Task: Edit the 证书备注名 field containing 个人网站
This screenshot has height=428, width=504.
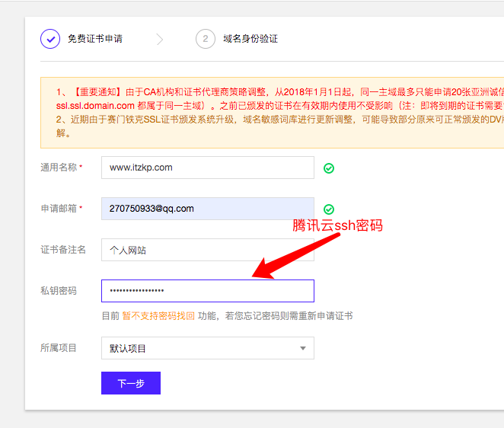Action: pyautogui.click(x=207, y=250)
